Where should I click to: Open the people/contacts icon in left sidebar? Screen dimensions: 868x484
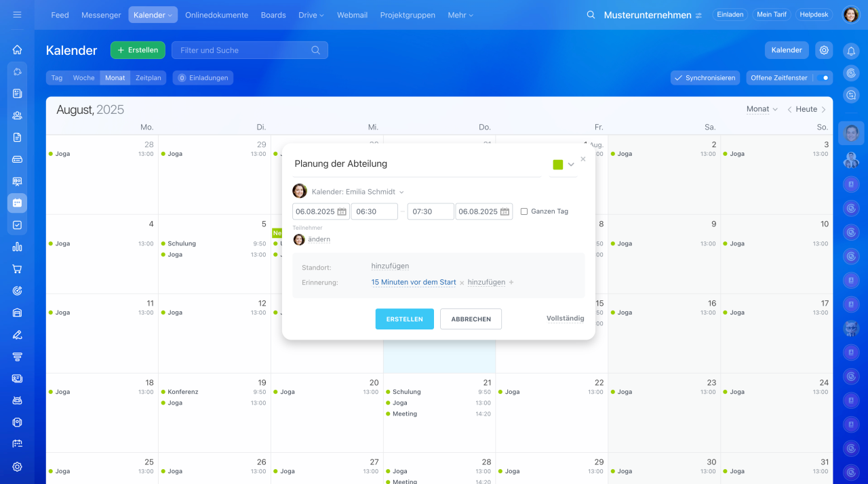[17, 115]
